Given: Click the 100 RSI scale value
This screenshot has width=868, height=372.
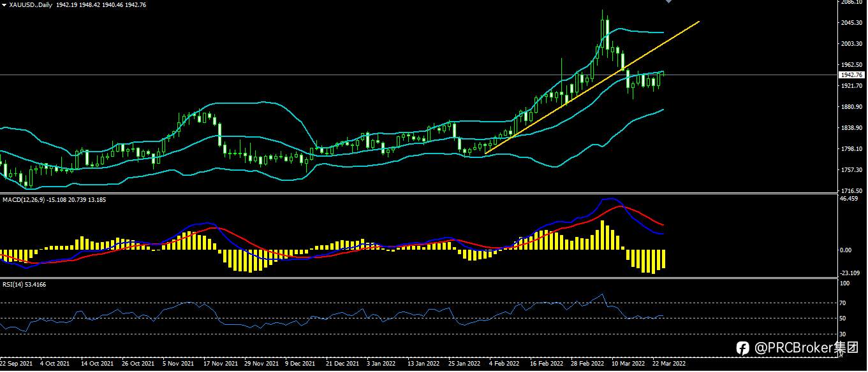Looking at the screenshot, I should 845,284.
